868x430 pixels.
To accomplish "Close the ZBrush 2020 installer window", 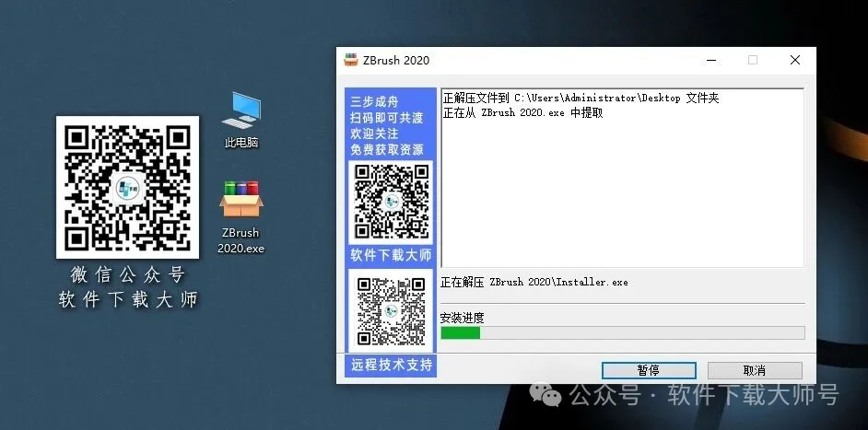I will click(795, 60).
